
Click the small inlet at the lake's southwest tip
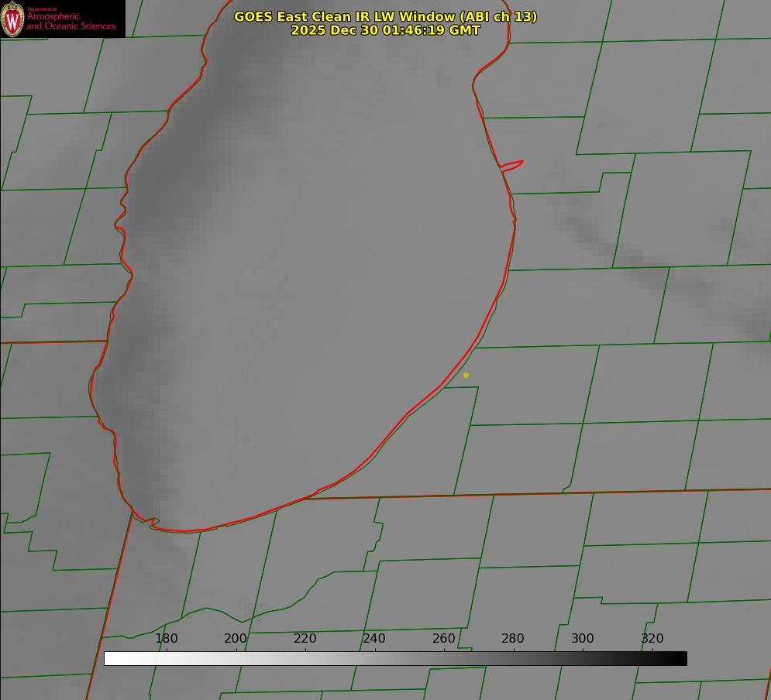[153, 523]
